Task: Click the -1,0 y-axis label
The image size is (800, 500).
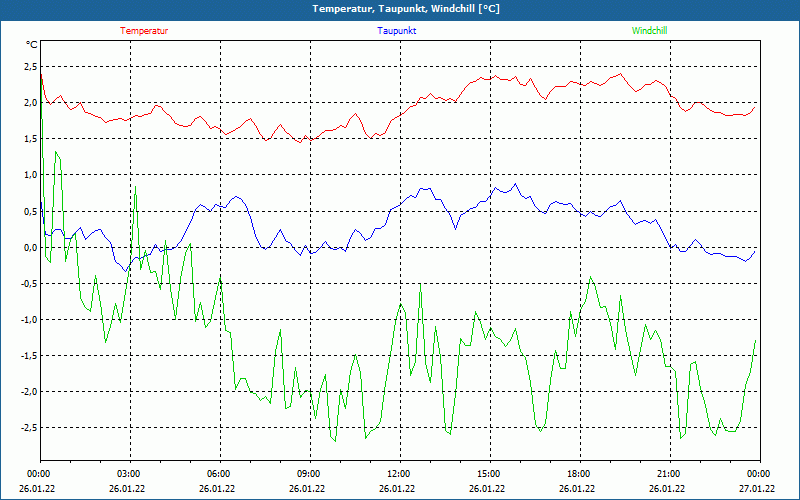Action: pos(29,320)
